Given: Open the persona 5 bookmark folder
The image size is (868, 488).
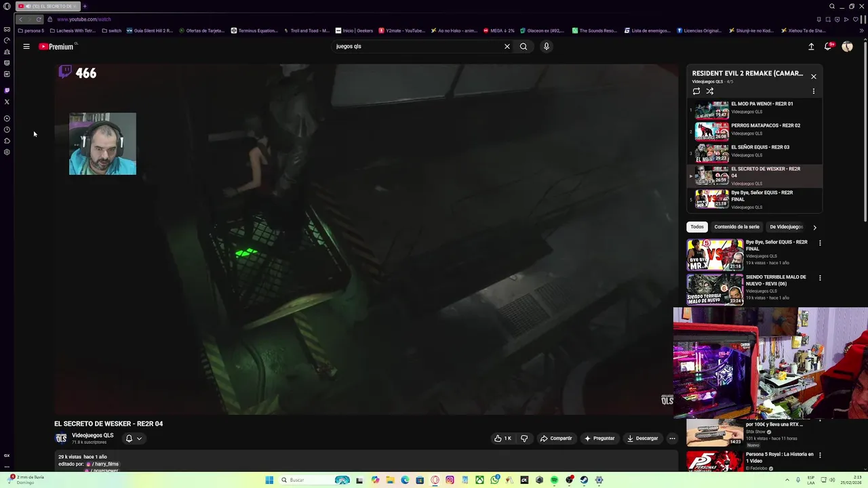Looking at the screenshot, I should click(x=31, y=30).
